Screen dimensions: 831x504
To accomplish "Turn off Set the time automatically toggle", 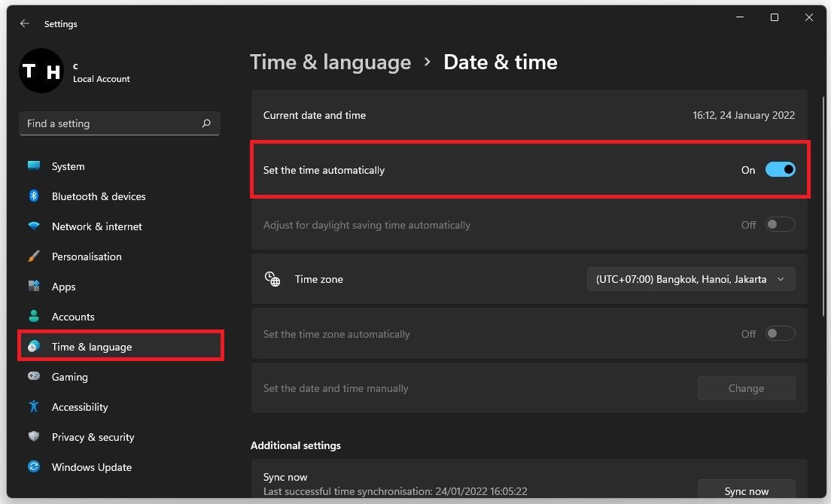I will (780, 170).
